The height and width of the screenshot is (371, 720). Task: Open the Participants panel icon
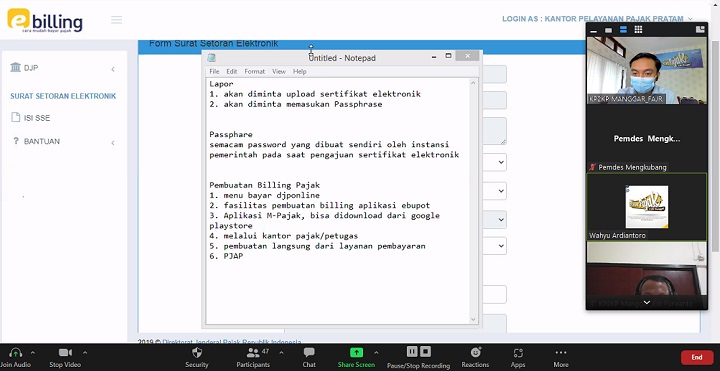click(x=253, y=353)
